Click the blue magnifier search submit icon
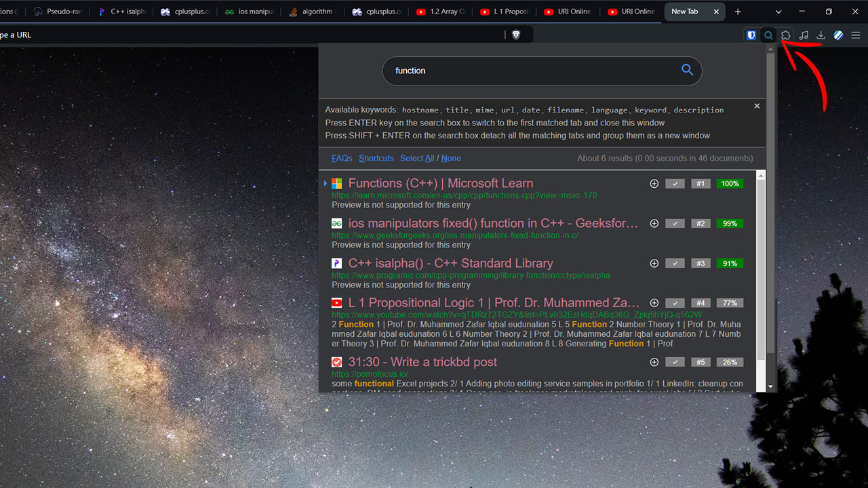The height and width of the screenshot is (488, 868). click(687, 70)
